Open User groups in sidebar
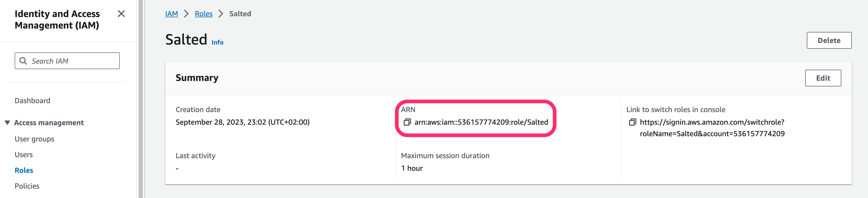This screenshot has width=868, height=198. pos(34,139)
